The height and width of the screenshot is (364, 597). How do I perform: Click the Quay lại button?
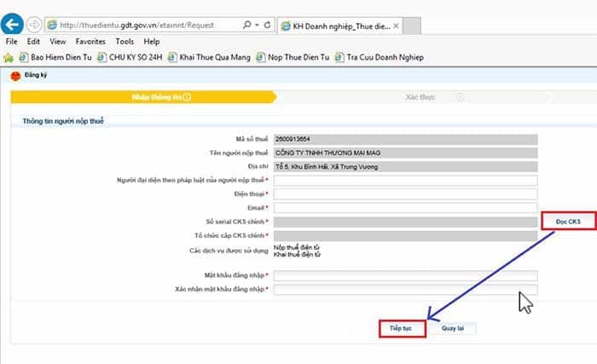pyautogui.click(x=453, y=328)
